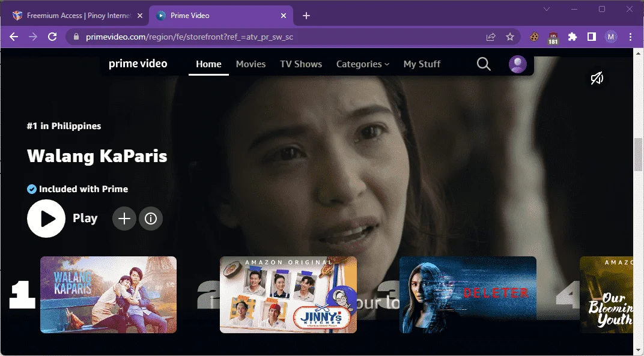644x356 pixels.
Task: Add Walang KaParis to watchlist
Action: pyautogui.click(x=124, y=219)
